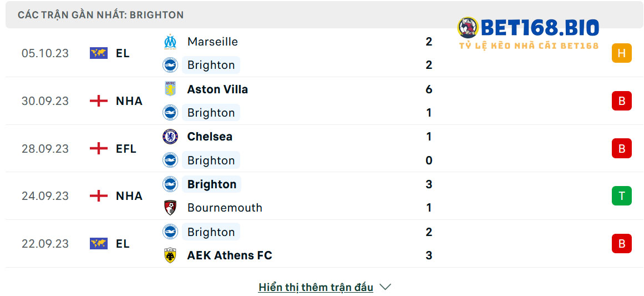The height and width of the screenshot is (296, 644).
Task: Click the Europa League flag on 22.09.23
Action: coord(99,243)
